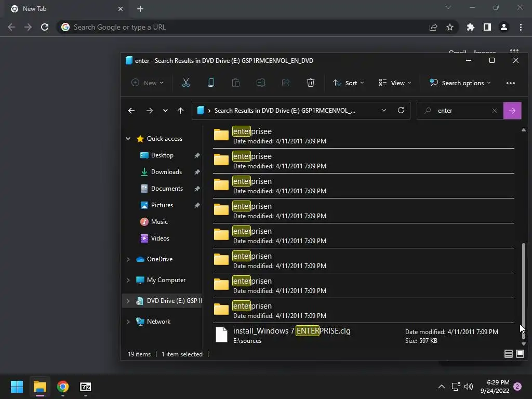Select the install_Windows 7 ENTERPRISE.clg file
This screenshot has width=532, height=399.
point(363,335)
